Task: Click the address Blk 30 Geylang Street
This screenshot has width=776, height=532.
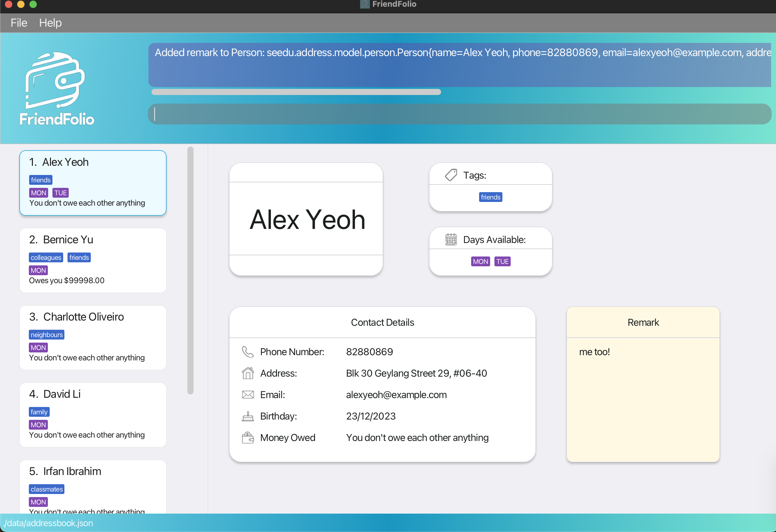Action: 417,373
